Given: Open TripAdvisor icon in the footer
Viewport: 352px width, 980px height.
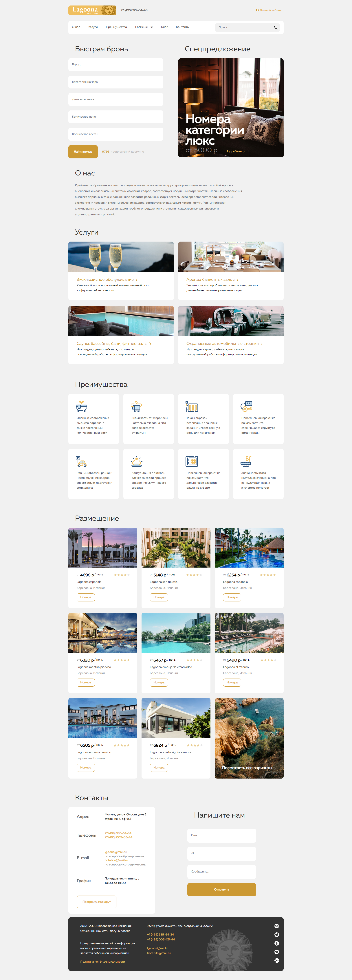Looking at the screenshot, I should (x=277, y=926).
